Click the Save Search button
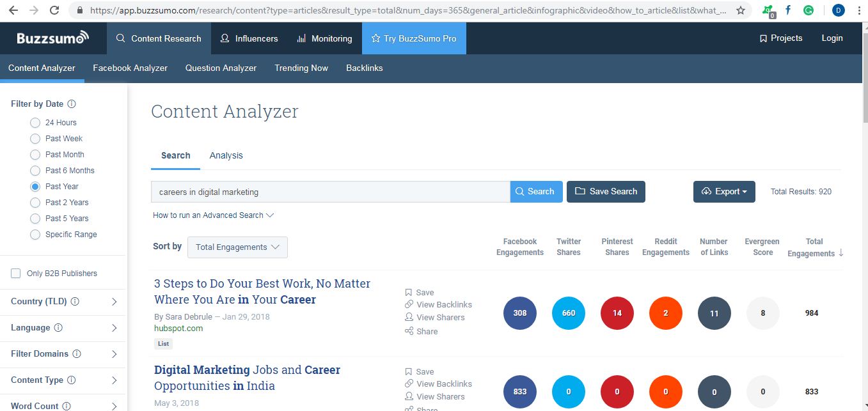868x411 pixels. pos(606,191)
